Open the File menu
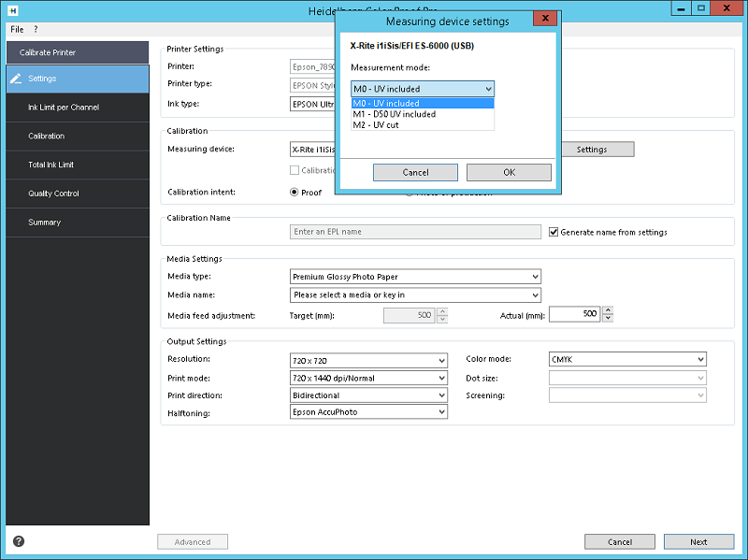The width and height of the screenshot is (748, 560). tap(17, 29)
